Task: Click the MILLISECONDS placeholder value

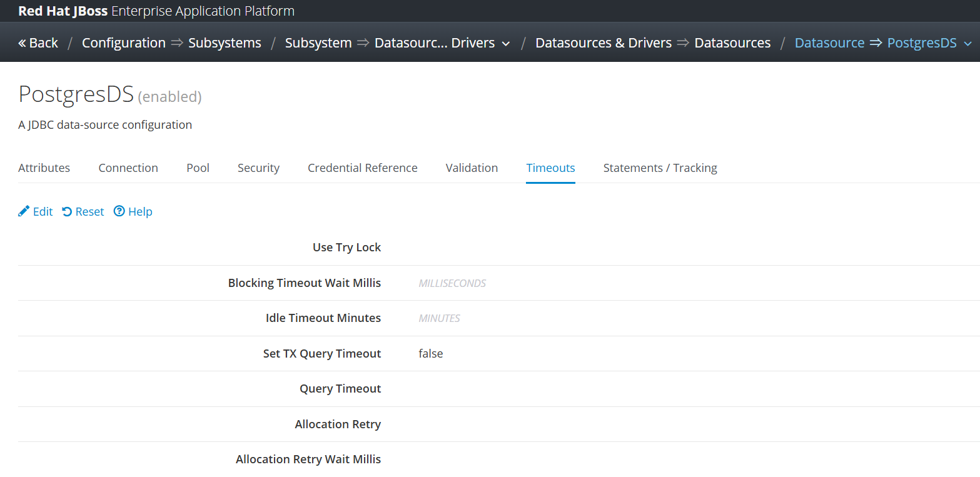Action: tap(452, 283)
